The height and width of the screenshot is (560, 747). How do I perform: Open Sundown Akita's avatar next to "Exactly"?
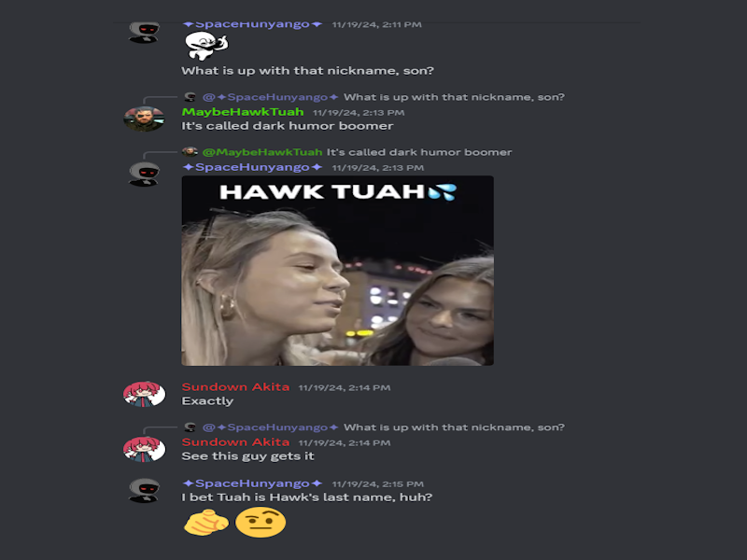point(144,394)
